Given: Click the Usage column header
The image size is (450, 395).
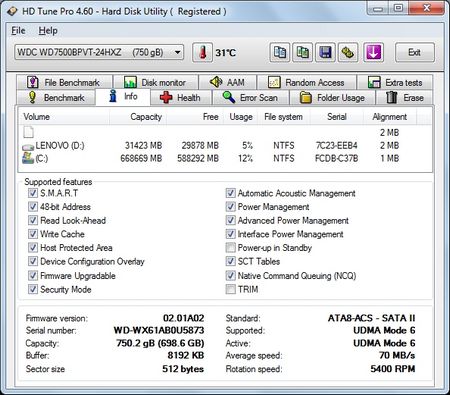Looking at the screenshot, I should point(240,117).
